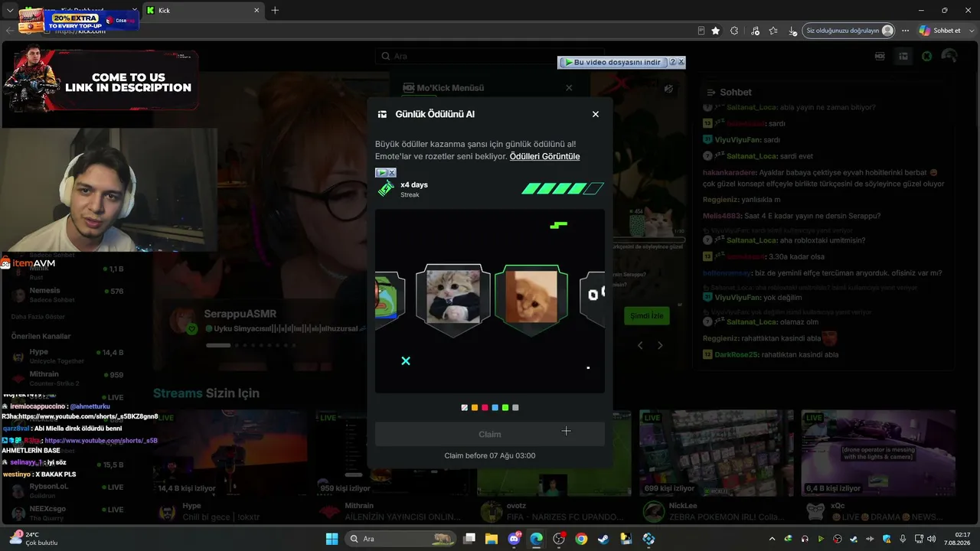
Task: Open the MDK icon in Kick header
Action: pyautogui.click(x=880, y=56)
